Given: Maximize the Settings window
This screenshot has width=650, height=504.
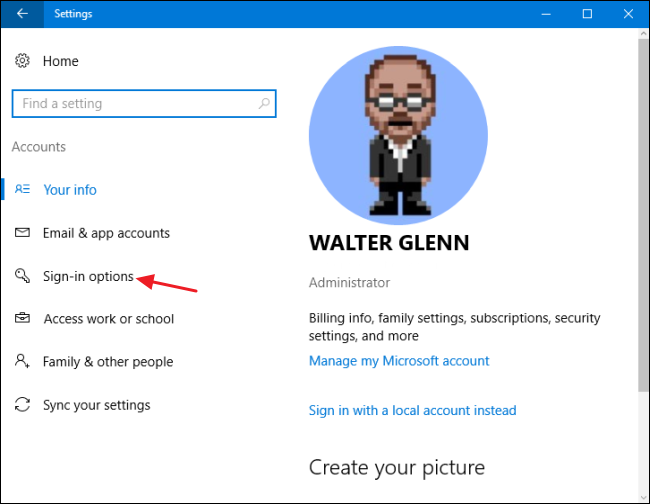Looking at the screenshot, I should click(587, 14).
